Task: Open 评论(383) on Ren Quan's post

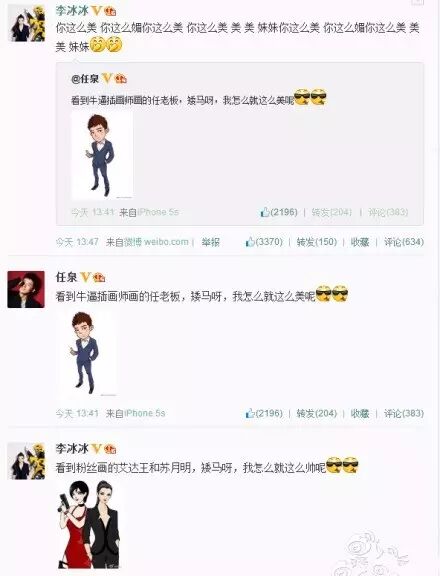Action: pyautogui.click(x=404, y=413)
